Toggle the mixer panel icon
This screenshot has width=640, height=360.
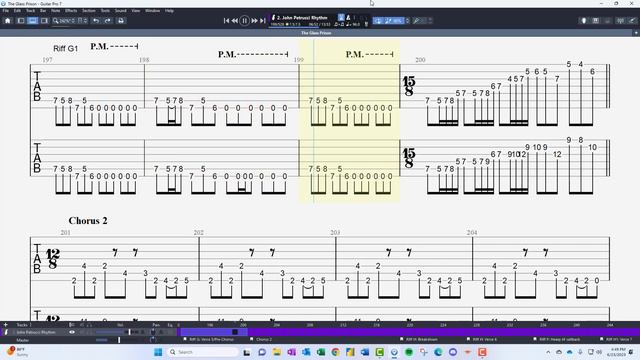click(x=620, y=20)
